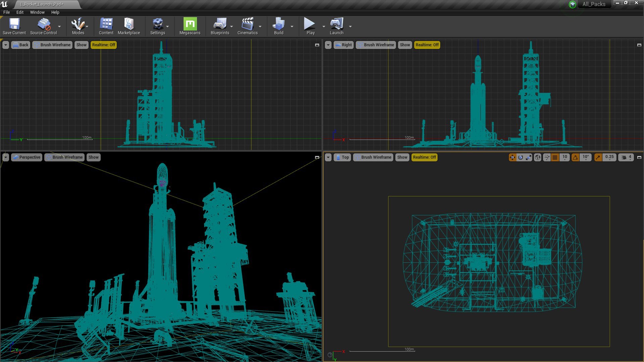
Task: Select the scale gizmo mode
Action: pos(529,157)
